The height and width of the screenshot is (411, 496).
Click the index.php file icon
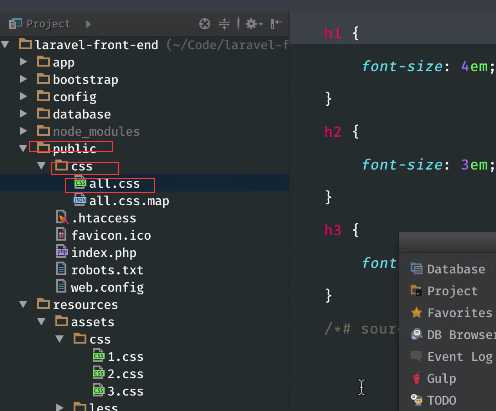[62, 252]
